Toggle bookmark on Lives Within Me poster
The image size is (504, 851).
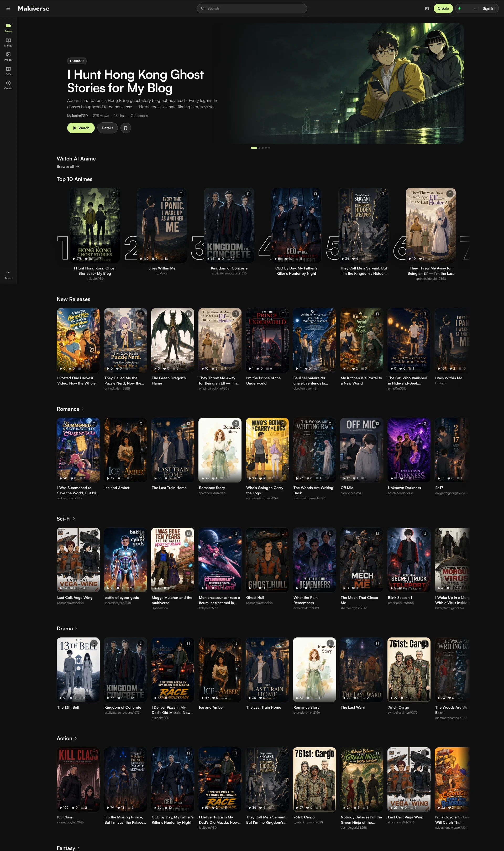coord(181,194)
